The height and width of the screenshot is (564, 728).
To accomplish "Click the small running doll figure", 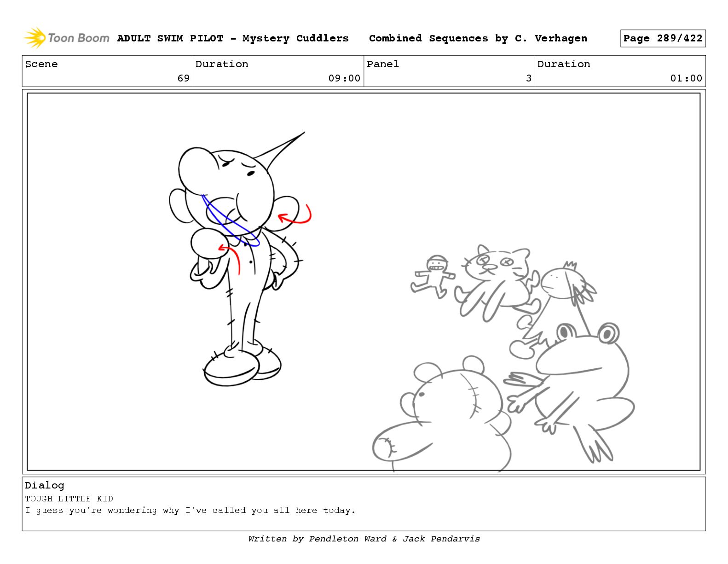I will [433, 276].
